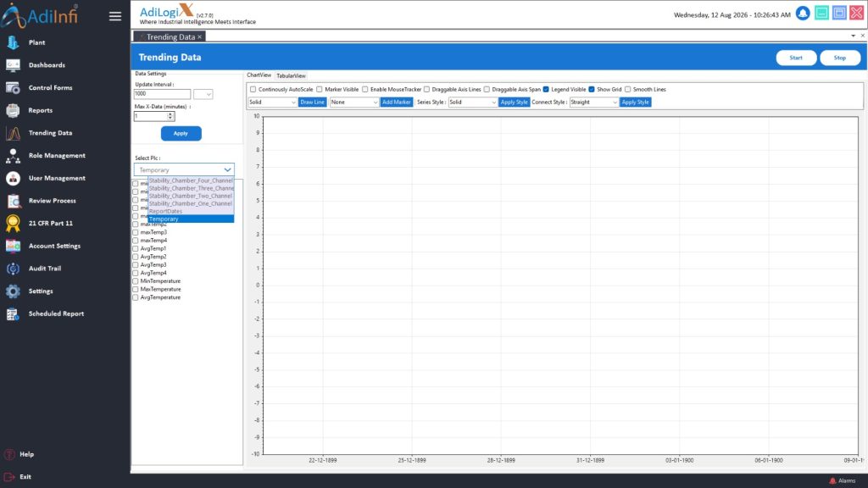Enable MouseTracker checkbox
The image size is (868, 488).
tap(364, 90)
